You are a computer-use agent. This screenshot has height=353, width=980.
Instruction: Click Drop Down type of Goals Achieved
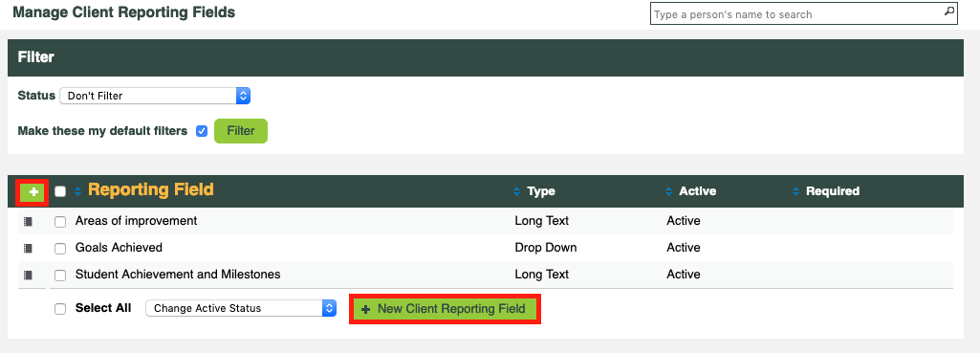pos(546,248)
